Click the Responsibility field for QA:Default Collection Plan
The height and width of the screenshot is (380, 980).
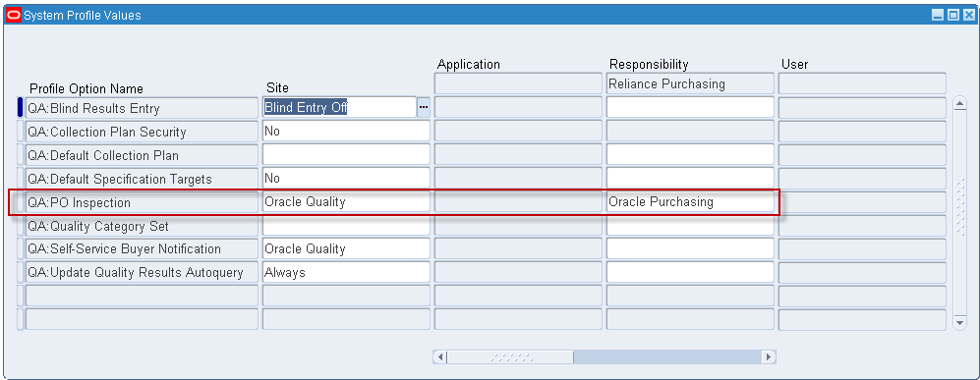click(691, 155)
